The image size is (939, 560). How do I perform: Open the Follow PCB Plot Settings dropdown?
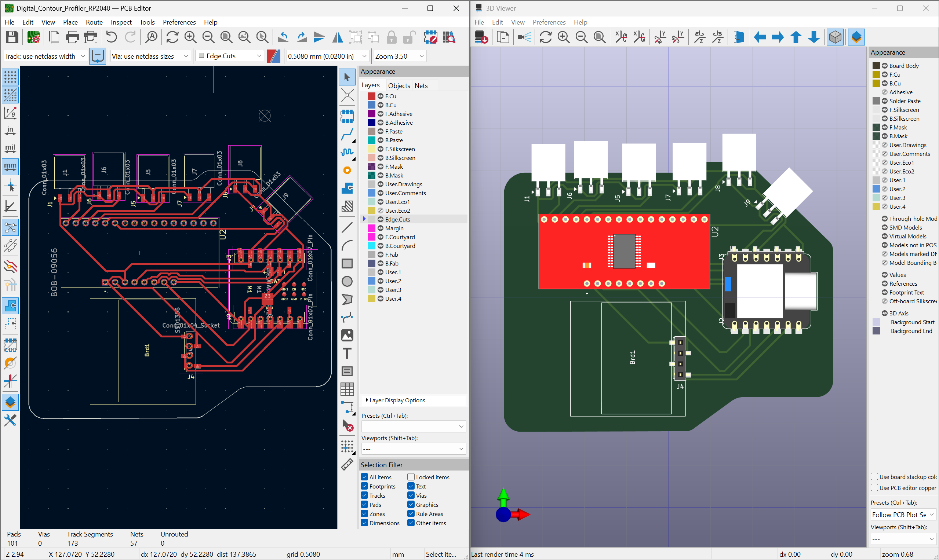(903, 514)
